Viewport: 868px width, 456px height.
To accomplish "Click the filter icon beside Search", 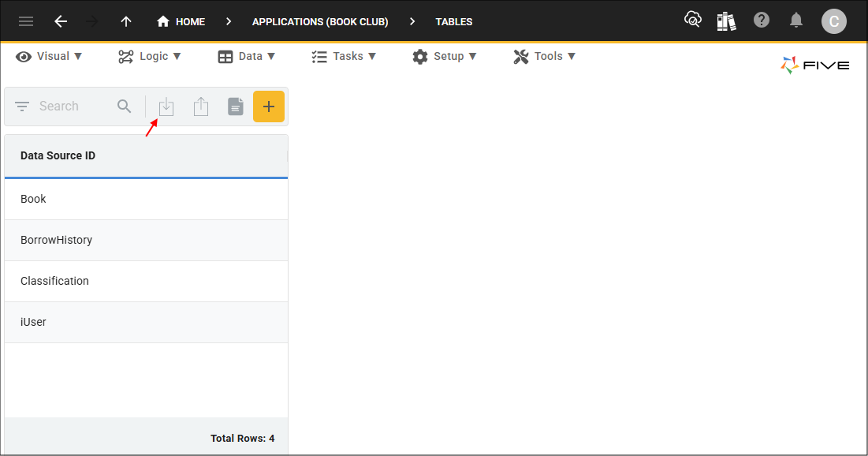I will tap(22, 107).
